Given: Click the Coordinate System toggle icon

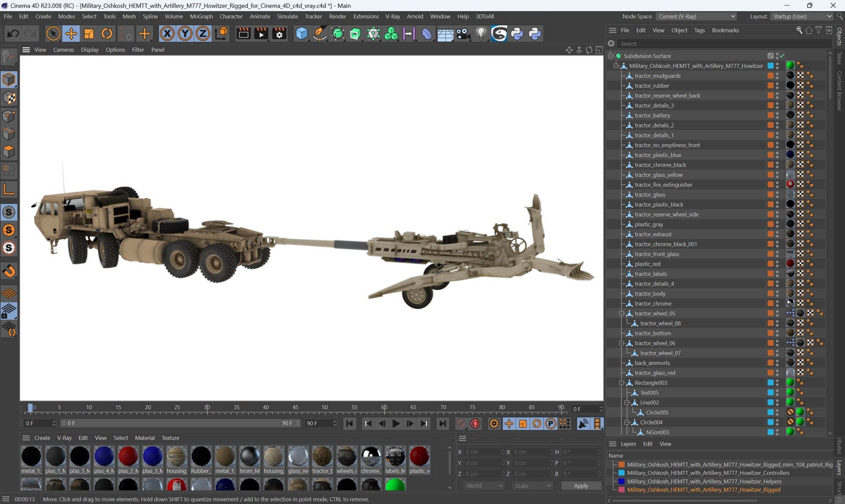Looking at the screenshot, I should (x=221, y=34).
